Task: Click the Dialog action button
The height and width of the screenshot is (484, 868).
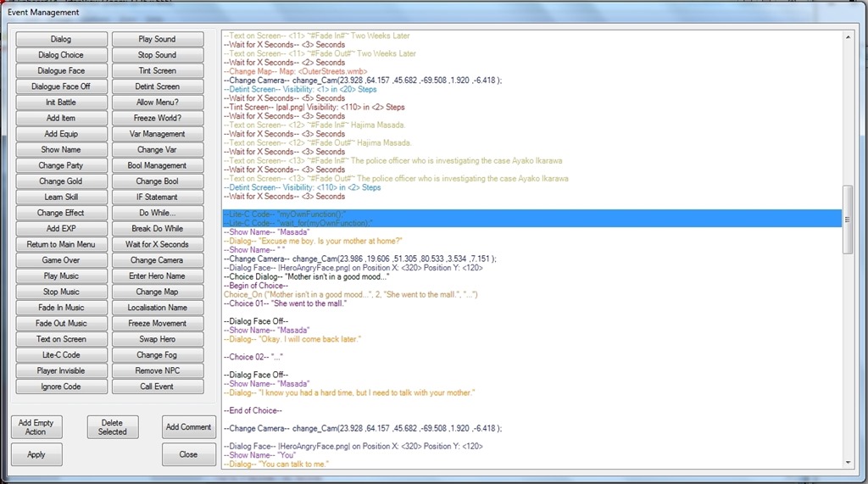Action: (61, 39)
